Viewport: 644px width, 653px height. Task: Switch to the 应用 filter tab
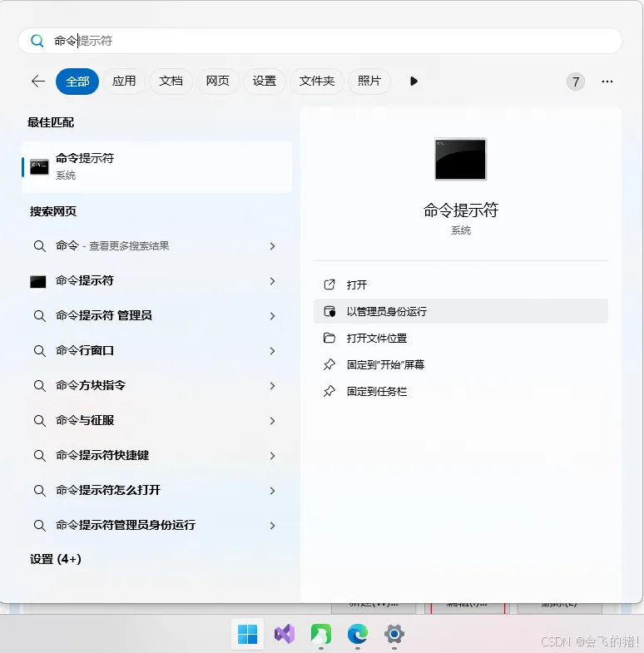tap(124, 82)
